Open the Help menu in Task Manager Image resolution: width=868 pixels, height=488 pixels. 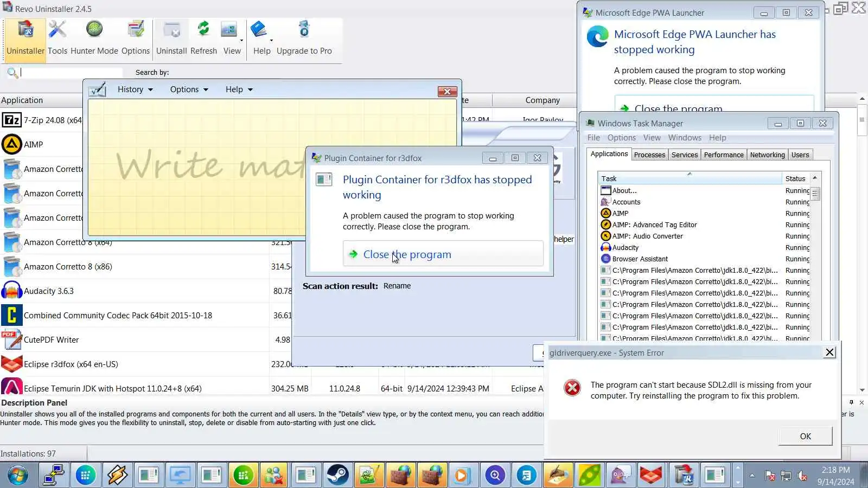[x=717, y=138]
